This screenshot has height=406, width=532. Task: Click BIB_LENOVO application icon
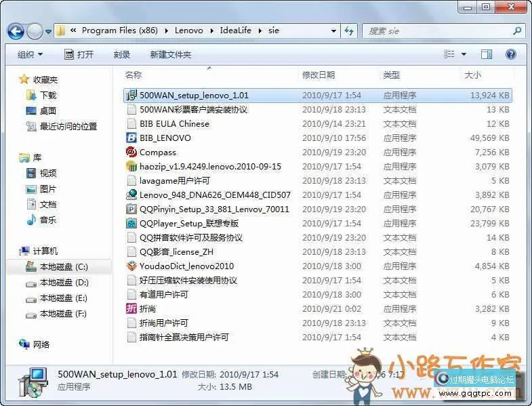(x=131, y=138)
